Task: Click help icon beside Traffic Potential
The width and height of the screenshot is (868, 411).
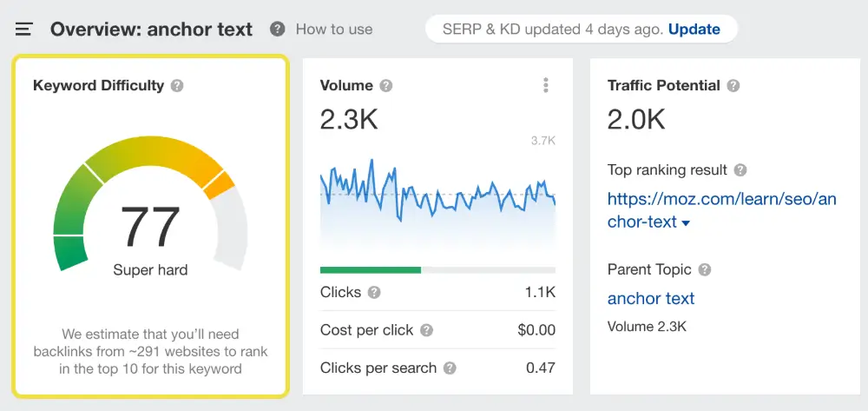Action: pyautogui.click(x=733, y=86)
